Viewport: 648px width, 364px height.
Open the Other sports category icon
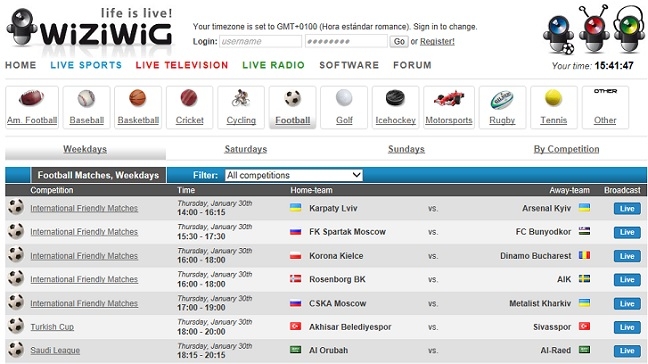click(x=605, y=91)
